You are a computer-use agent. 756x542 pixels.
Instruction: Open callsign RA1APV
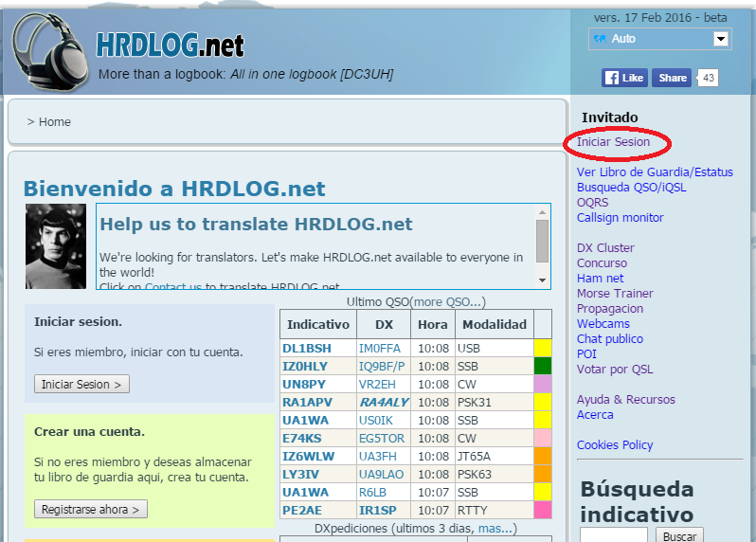307,402
